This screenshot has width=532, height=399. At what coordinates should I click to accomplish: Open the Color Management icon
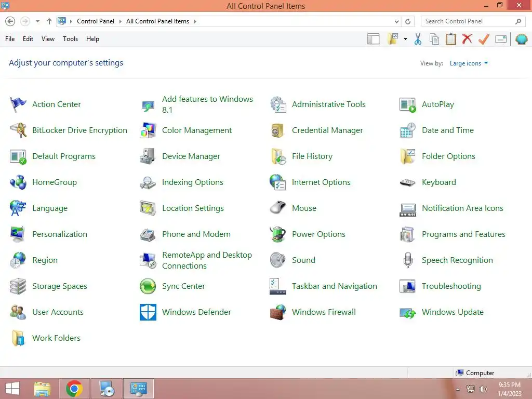148,130
